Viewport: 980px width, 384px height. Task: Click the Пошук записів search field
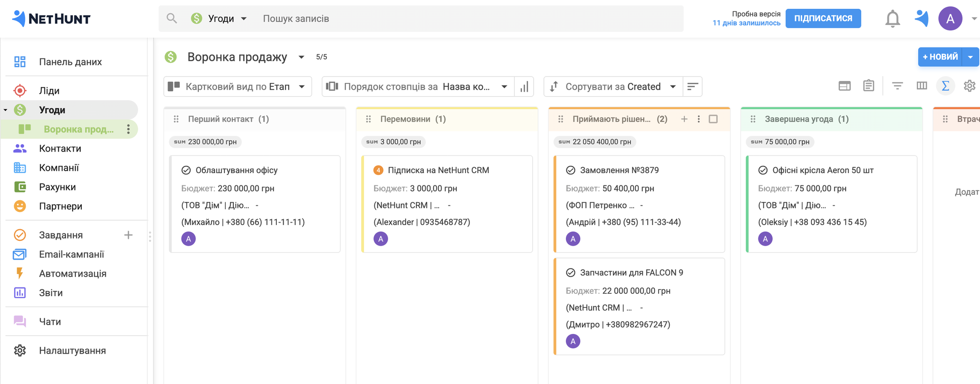point(441,19)
